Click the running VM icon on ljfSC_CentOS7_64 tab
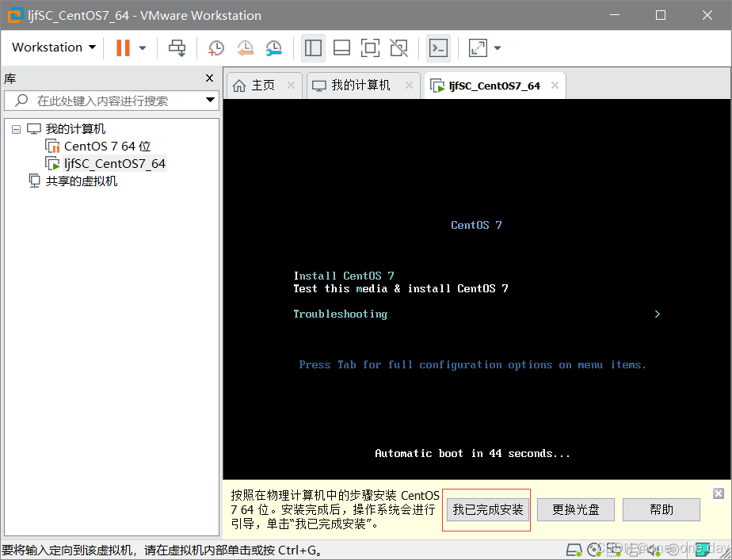Image resolution: width=732 pixels, height=560 pixels. pyautogui.click(x=437, y=86)
